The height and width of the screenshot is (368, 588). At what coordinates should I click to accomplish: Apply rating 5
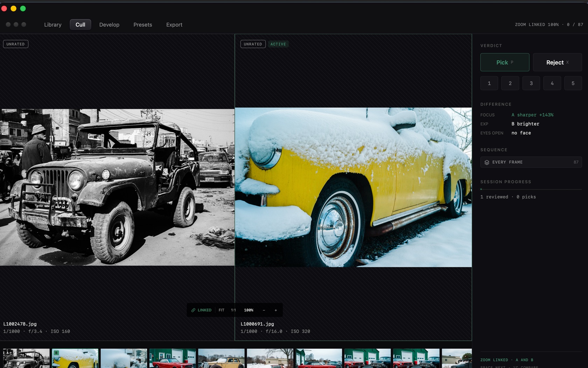point(573,83)
